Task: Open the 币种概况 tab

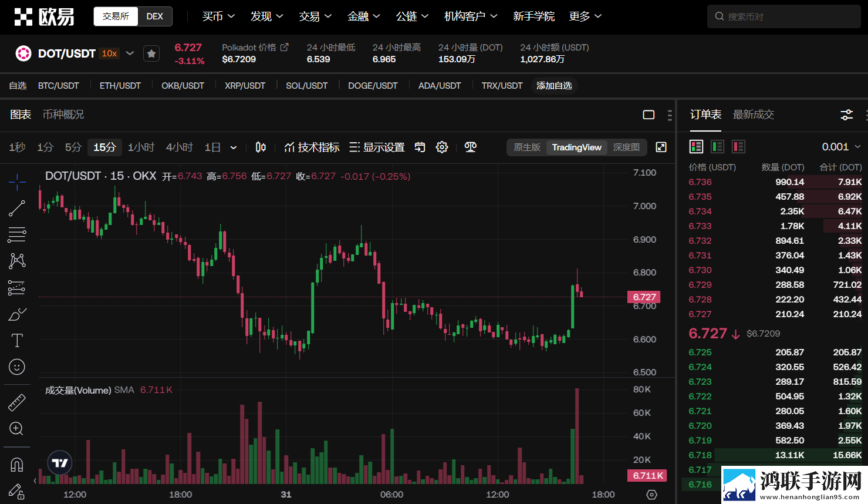Action: [63, 115]
